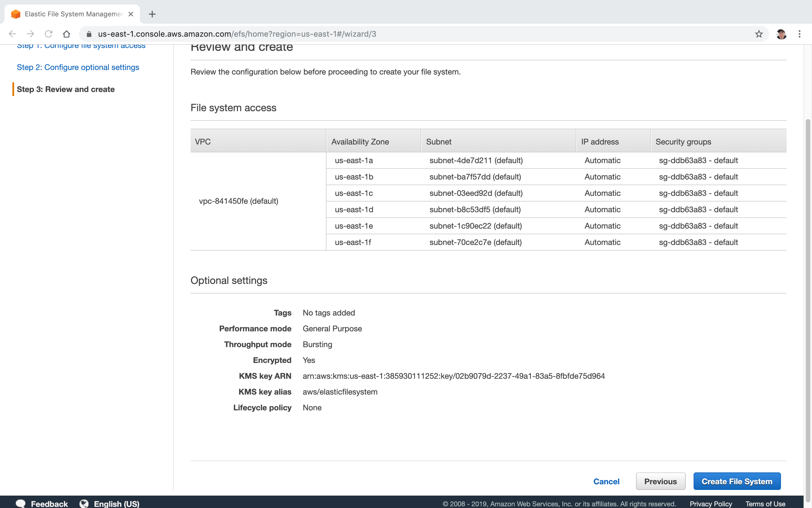Click the Lifecycle policy None value
812x508 pixels.
click(x=312, y=408)
